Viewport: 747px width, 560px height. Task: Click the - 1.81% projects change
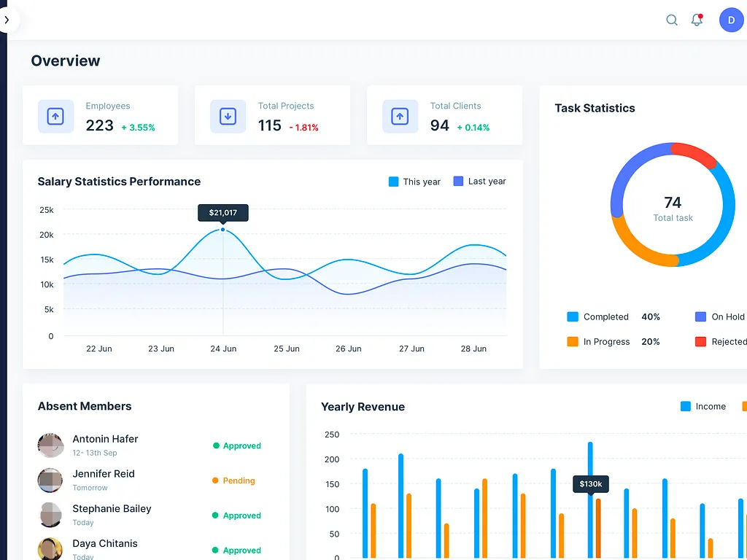click(x=303, y=128)
